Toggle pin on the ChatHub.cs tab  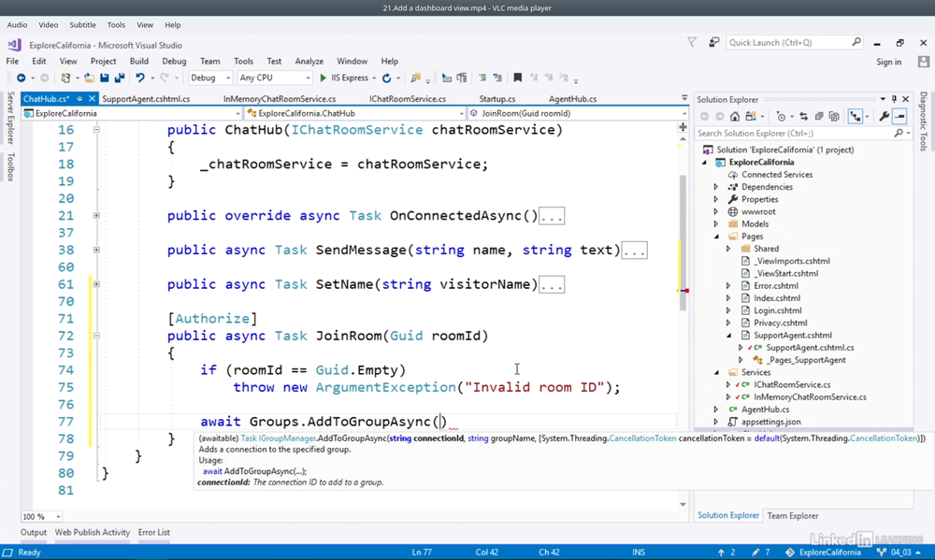click(x=79, y=99)
